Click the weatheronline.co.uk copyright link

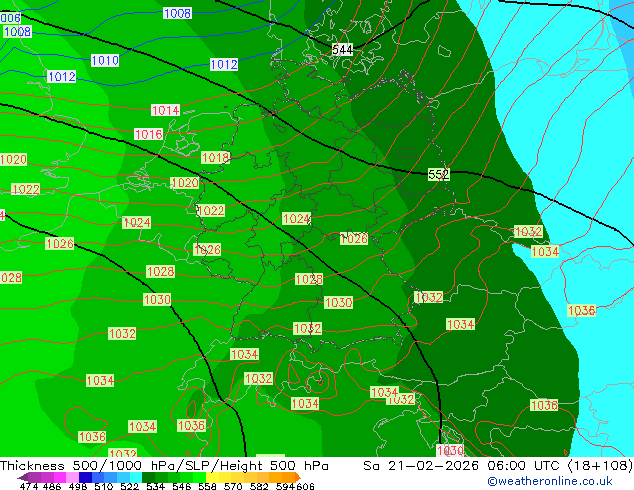point(550,481)
